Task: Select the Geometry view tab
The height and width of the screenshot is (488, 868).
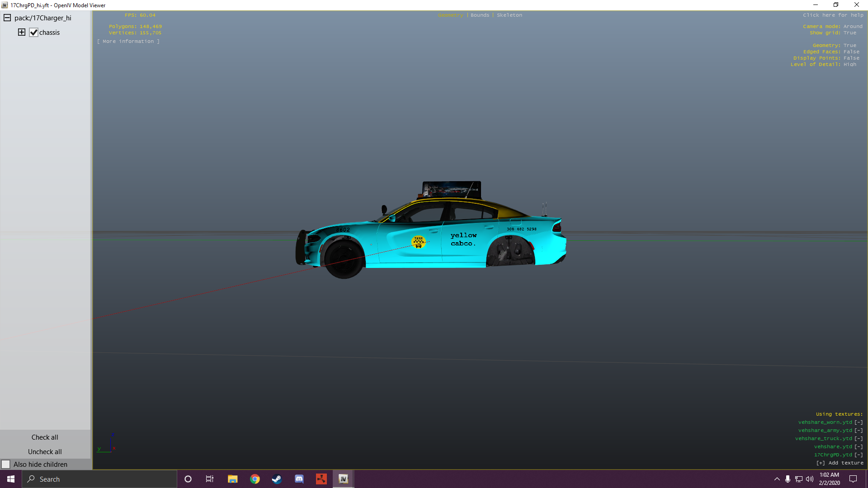Action: pos(450,15)
